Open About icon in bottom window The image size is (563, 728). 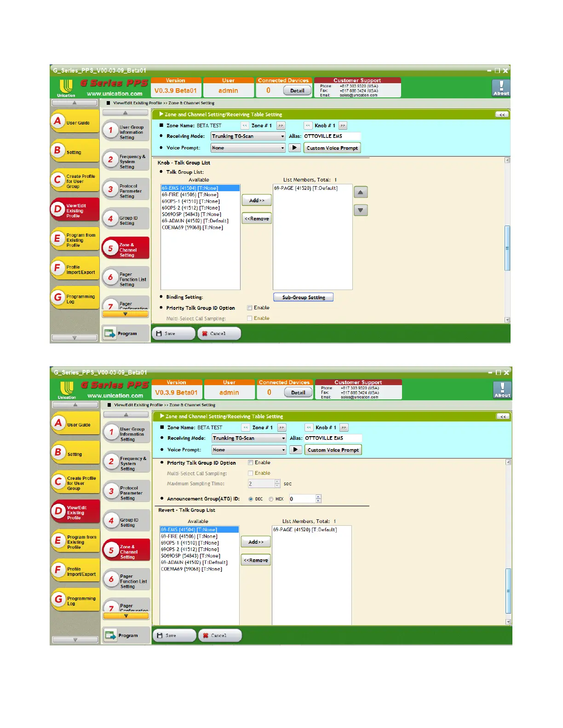tap(502, 390)
